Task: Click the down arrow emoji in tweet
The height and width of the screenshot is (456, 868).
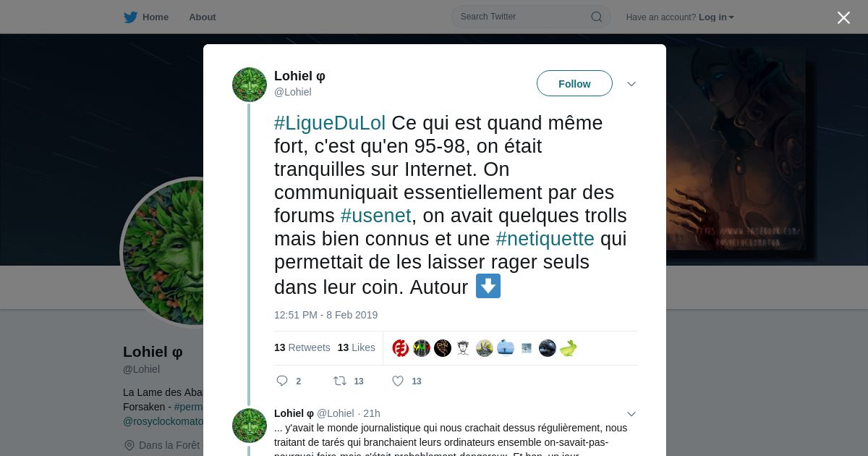Action: (x=488, y=286)
